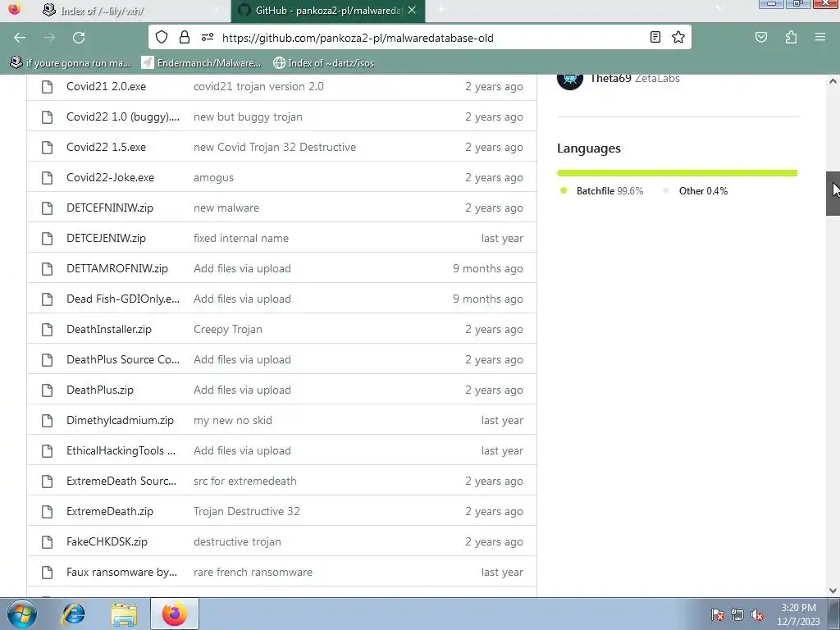Open 'if youre gonna run ma...' bookmark
Screen dimensions: 840x630
click(x=71, y=62)
